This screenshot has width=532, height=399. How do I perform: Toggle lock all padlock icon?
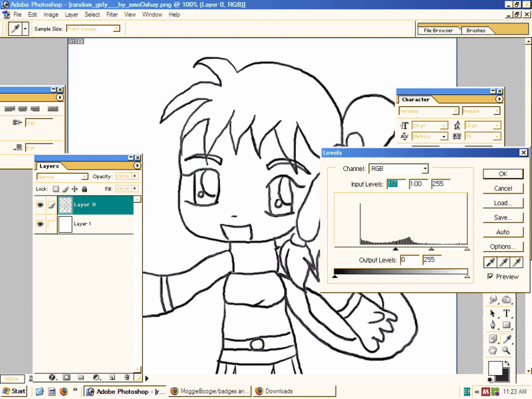[84, 189]
